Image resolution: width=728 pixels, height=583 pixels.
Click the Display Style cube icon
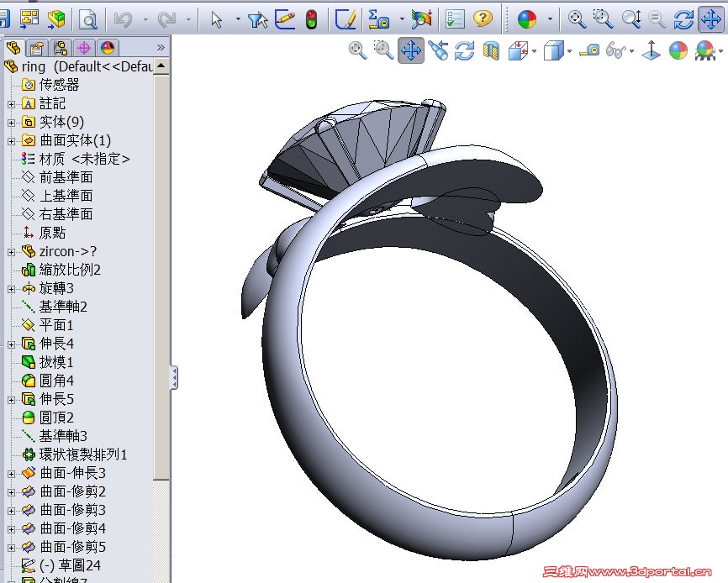click(x=553, y=50)
